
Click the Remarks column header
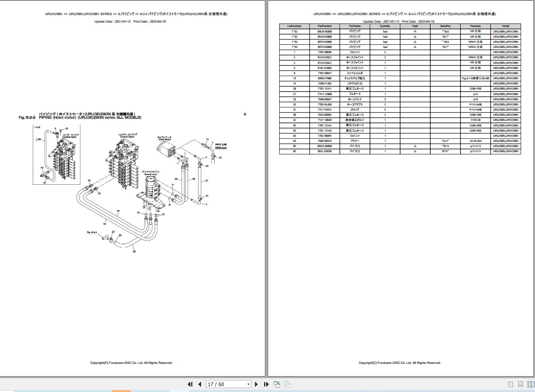tap(475, 26)
